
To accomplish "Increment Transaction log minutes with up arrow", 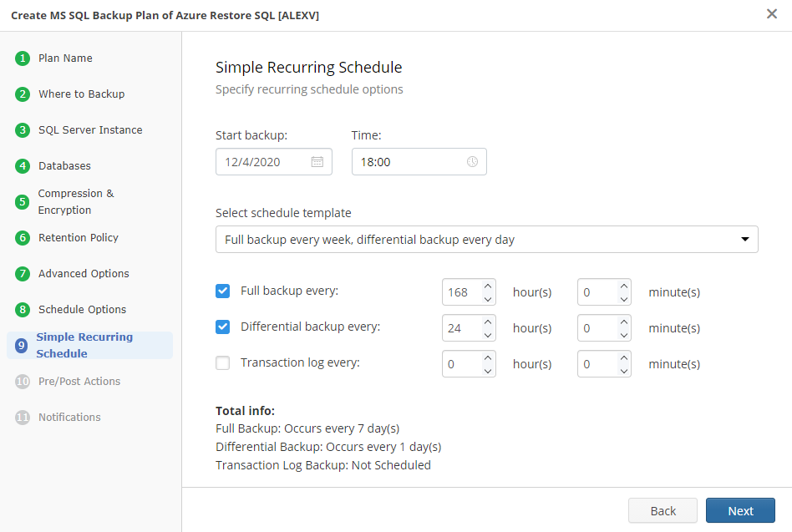I will tap(623, 358).
